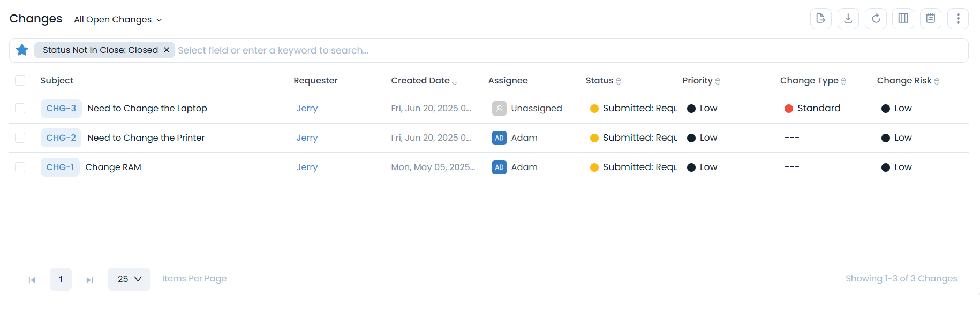
Task: Open the All Open Changes view dropdown
Action: coord(118,20)
